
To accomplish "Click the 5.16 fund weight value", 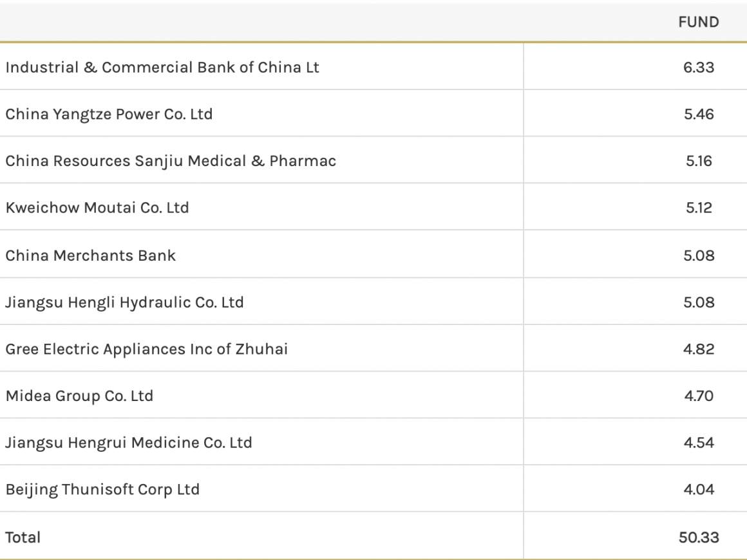I will tap(699, 161).
